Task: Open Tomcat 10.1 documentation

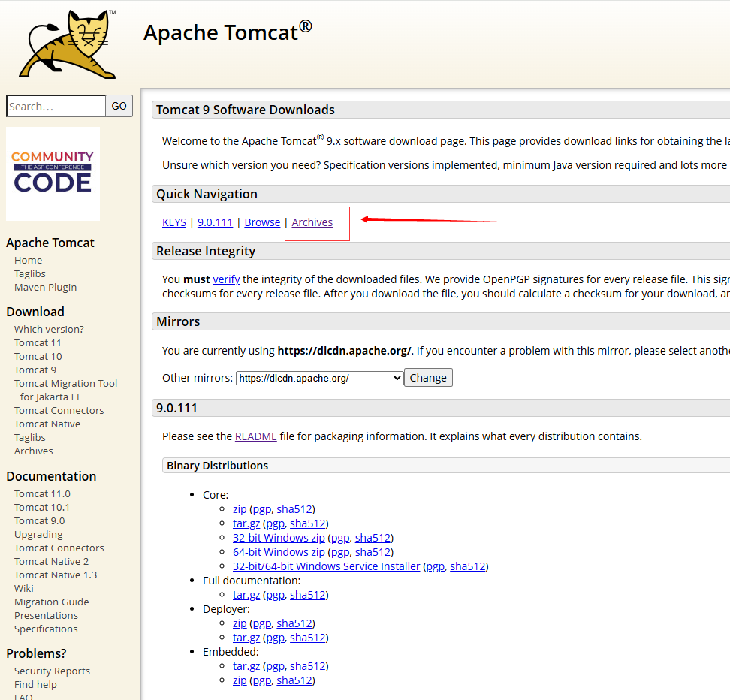Action: click(x=42, y=507)
